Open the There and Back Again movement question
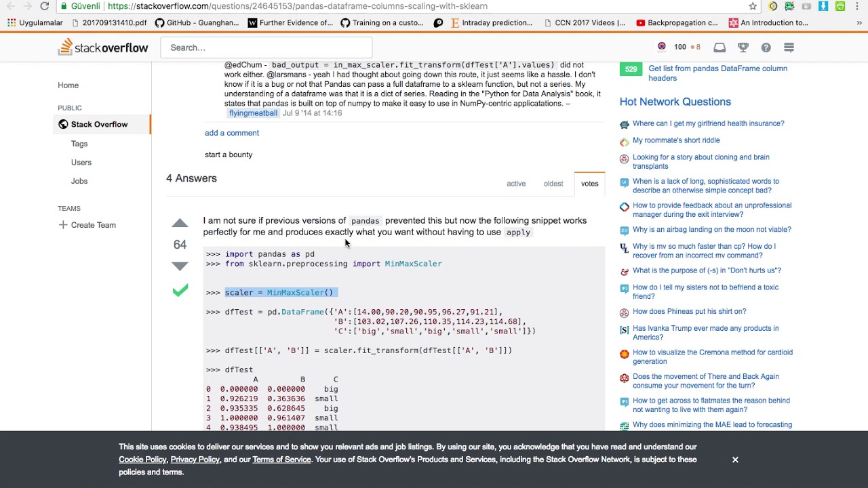The height and width of the screenshot is (488, 868). pos(705,381)
